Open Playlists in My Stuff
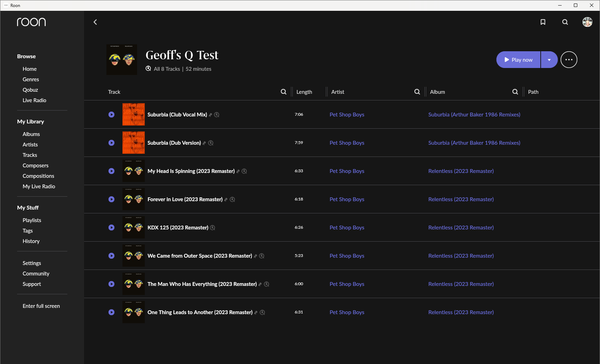600x364 pixels. click(32, 220)
